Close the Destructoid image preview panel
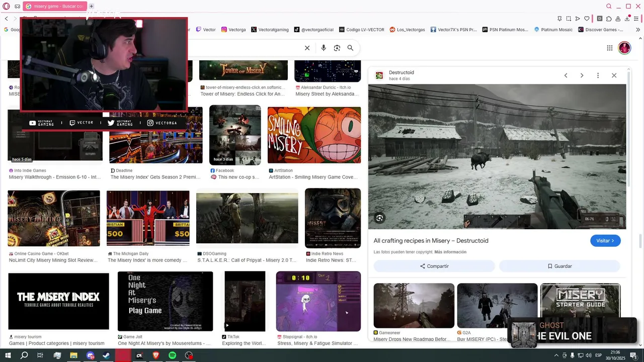 click(x=614, y=75)
